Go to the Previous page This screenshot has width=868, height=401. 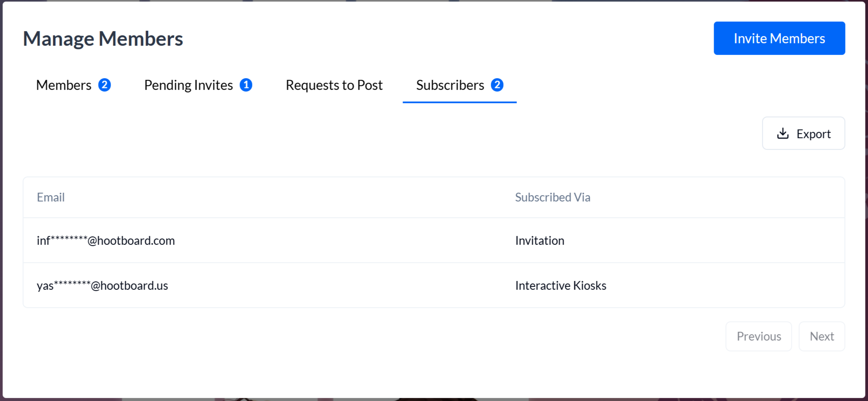759,336
